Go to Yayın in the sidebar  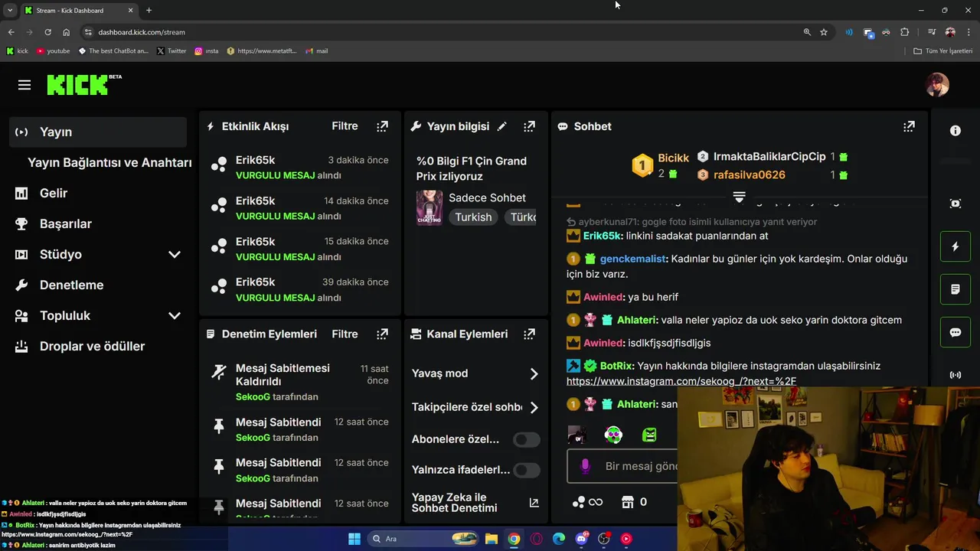pyautogui.click(x=98, y=132)
